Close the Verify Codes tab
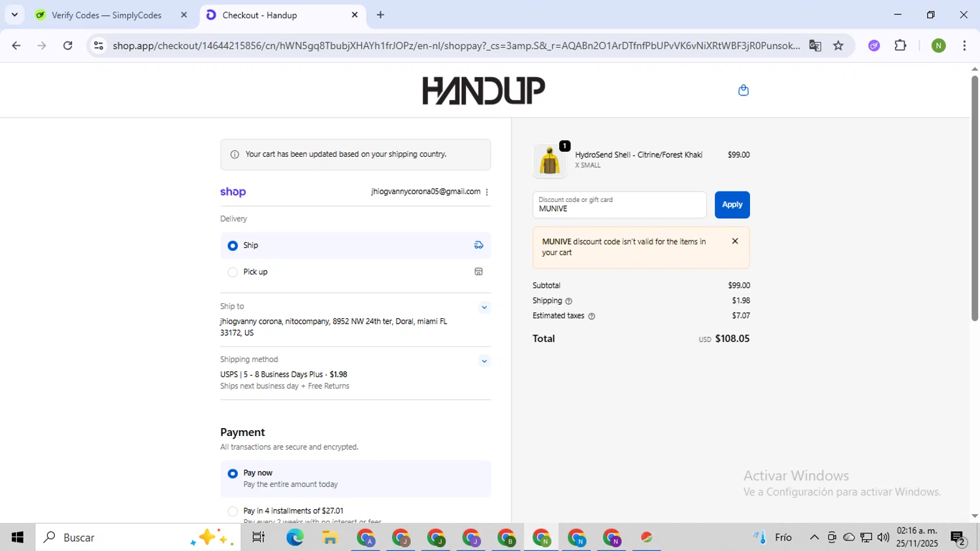The width and height of the screenshot is (980, 551). click(x=184, y=14)
